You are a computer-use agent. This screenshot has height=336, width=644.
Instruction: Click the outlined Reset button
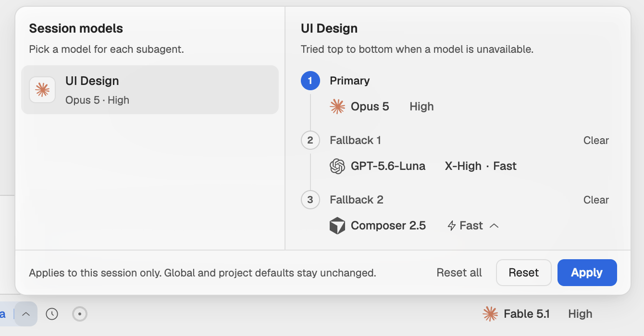coord(524,273)
